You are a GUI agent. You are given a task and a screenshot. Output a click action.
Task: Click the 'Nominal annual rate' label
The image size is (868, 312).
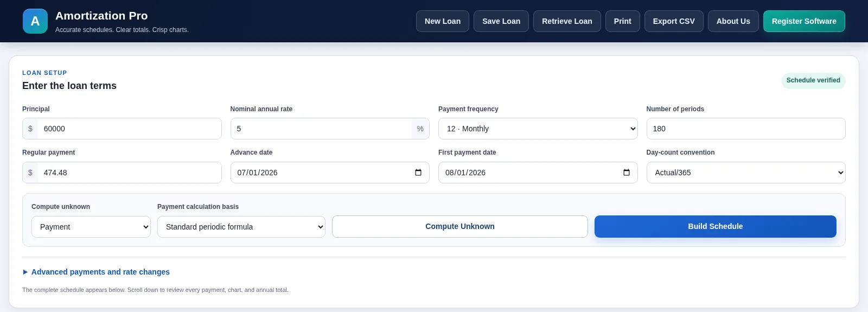[261, 109]
